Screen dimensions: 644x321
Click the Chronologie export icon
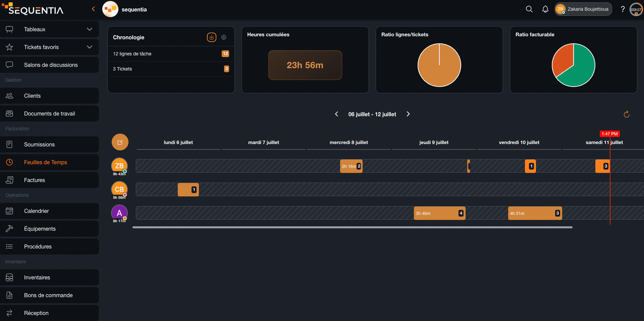[x=212, y=37]
